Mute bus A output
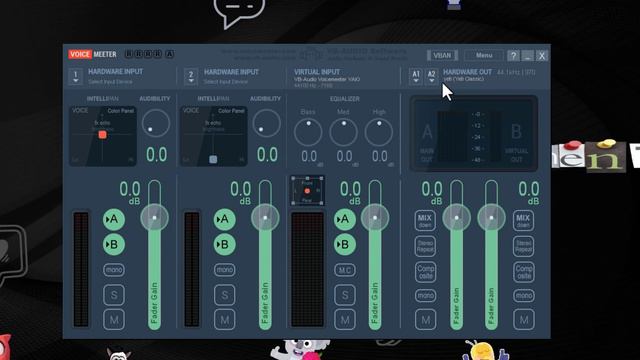The width and height of the screenshot is (640, 360). click(x=425, y=320)
